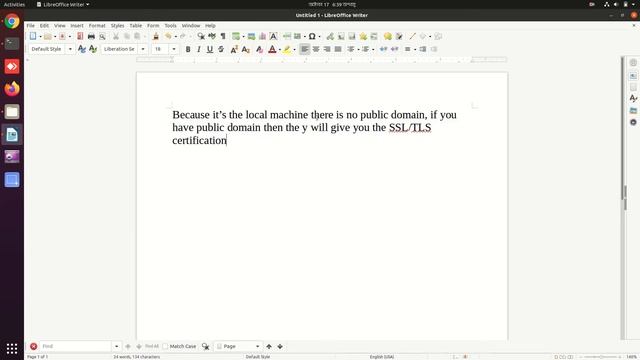Click the Update Selected Style icon
Image resolution: width=640 pixels, height=360 pixels.
pyautogui.click(x=82, y=49)
